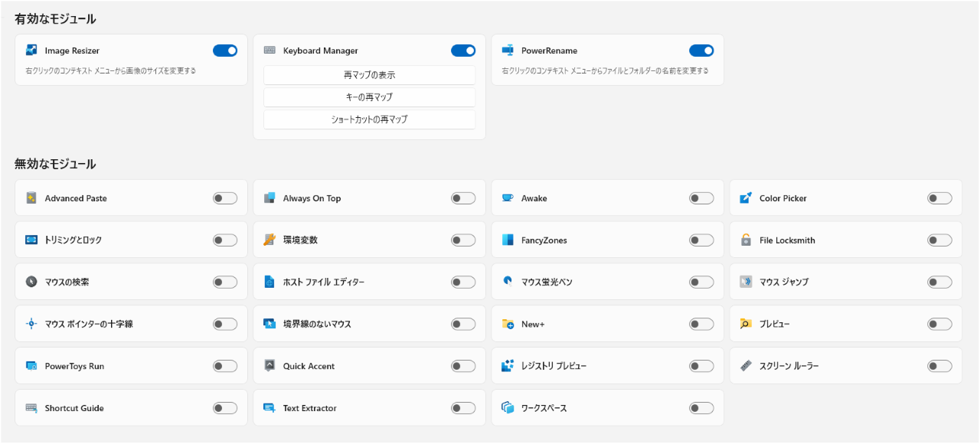Switch on the マウス ジャンプ toggle
Viewport: 980px width, 444px height.
tap(939, 282)
